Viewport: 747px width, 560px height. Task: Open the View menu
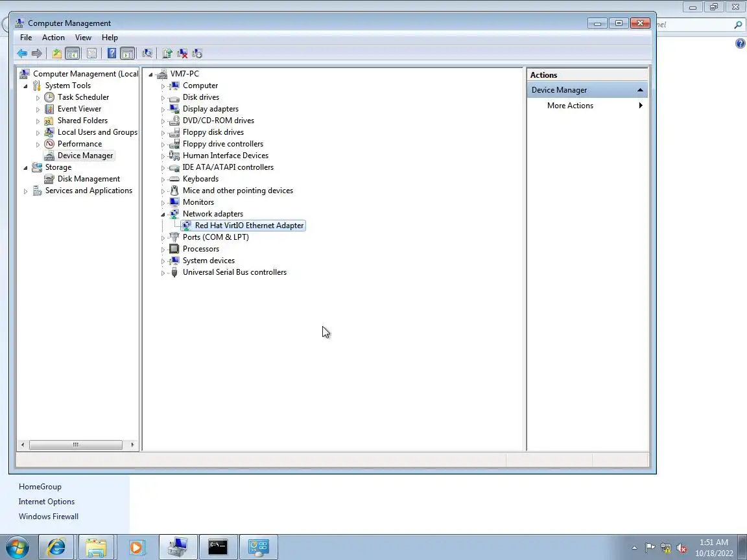[83, 38]
